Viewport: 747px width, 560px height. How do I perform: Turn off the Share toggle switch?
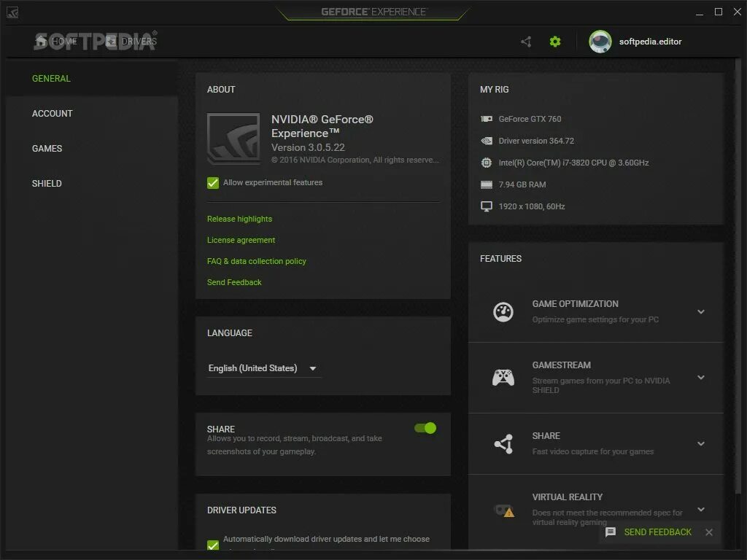[425, 428]
